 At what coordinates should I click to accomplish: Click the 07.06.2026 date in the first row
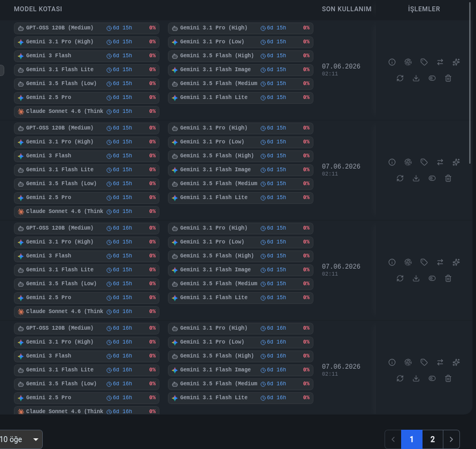341,66
